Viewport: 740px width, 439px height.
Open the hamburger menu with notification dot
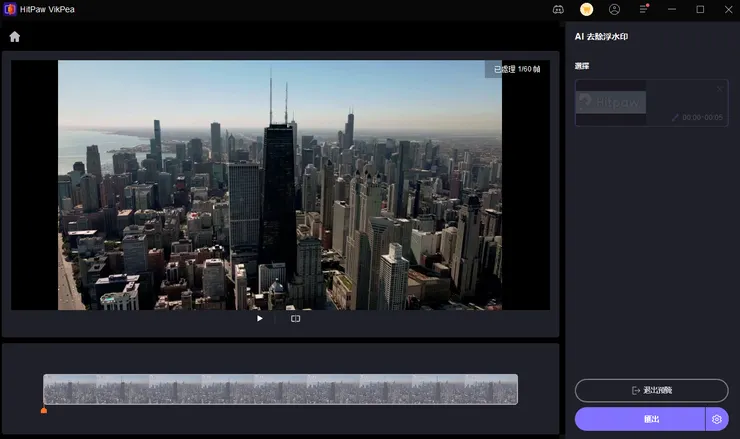tap(644, 9)
